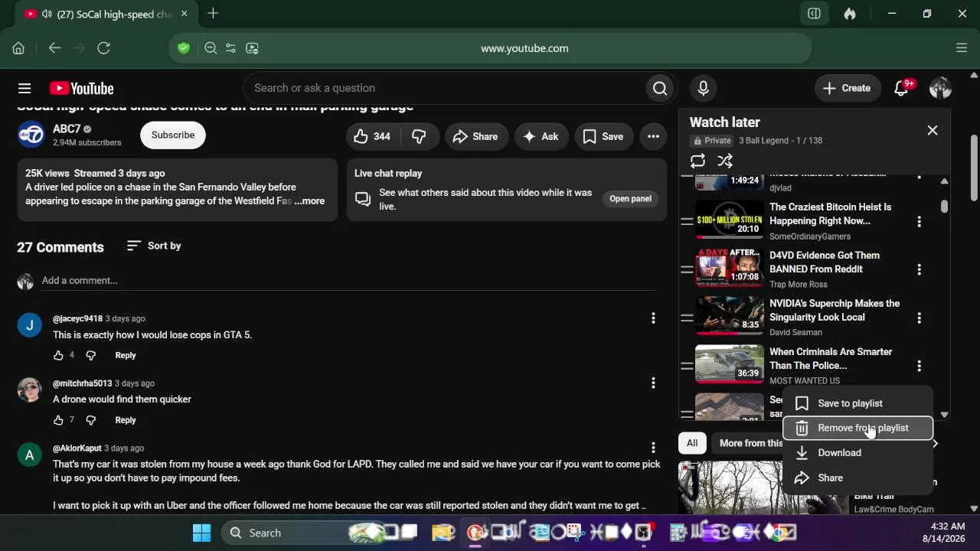Open the account avatar menu

tap(940, 88)
